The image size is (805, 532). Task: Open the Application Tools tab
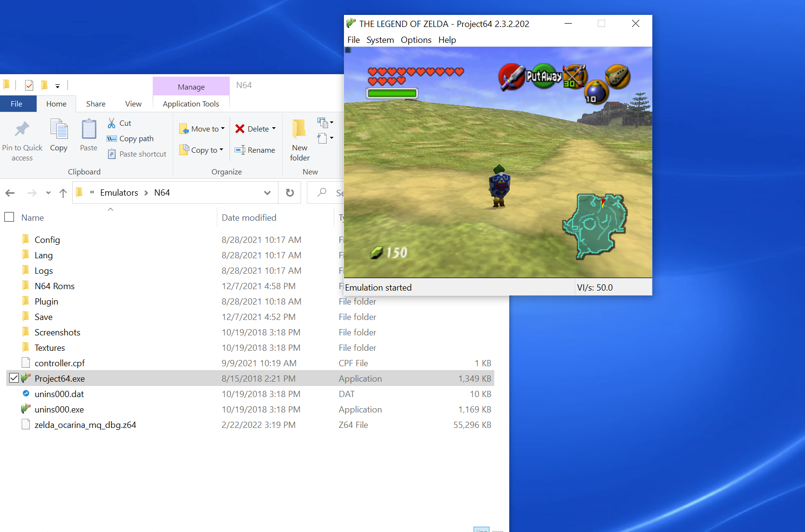click(x=191, y=104)
